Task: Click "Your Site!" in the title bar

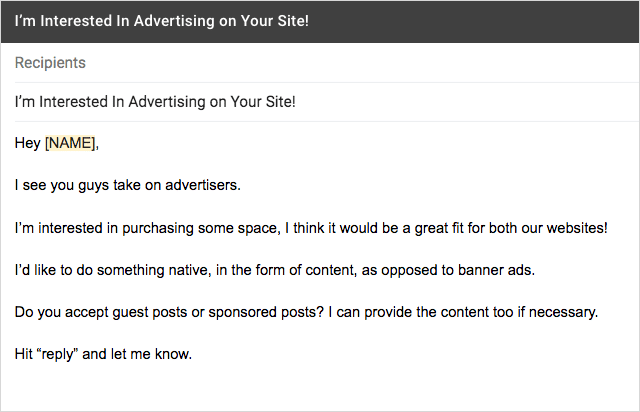Action: [x=272, y=21]
